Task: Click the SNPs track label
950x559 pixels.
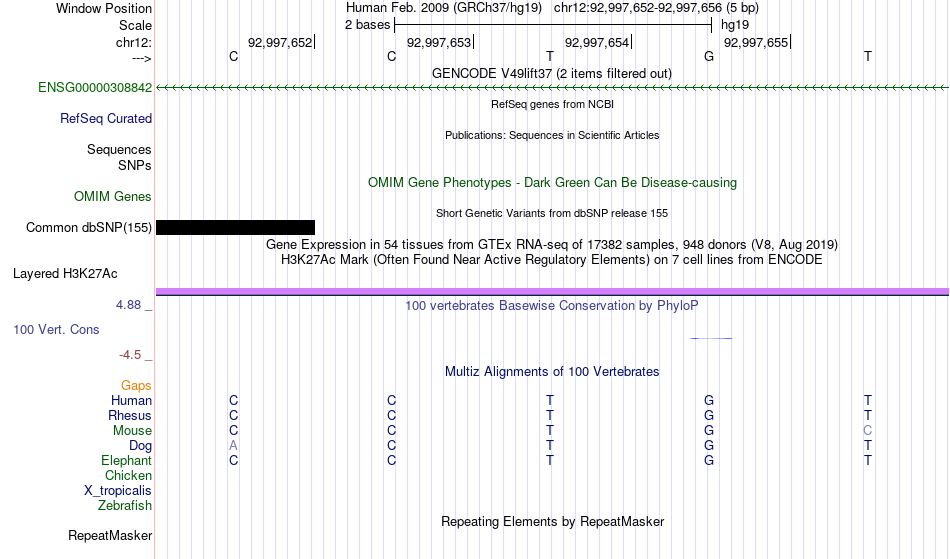Action: (x=135, y=165)
